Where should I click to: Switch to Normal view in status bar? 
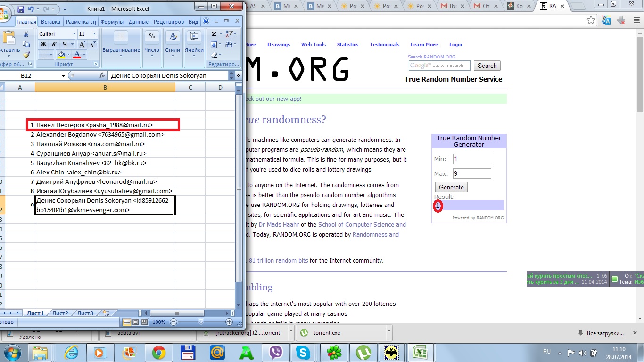tap(126, 322)
